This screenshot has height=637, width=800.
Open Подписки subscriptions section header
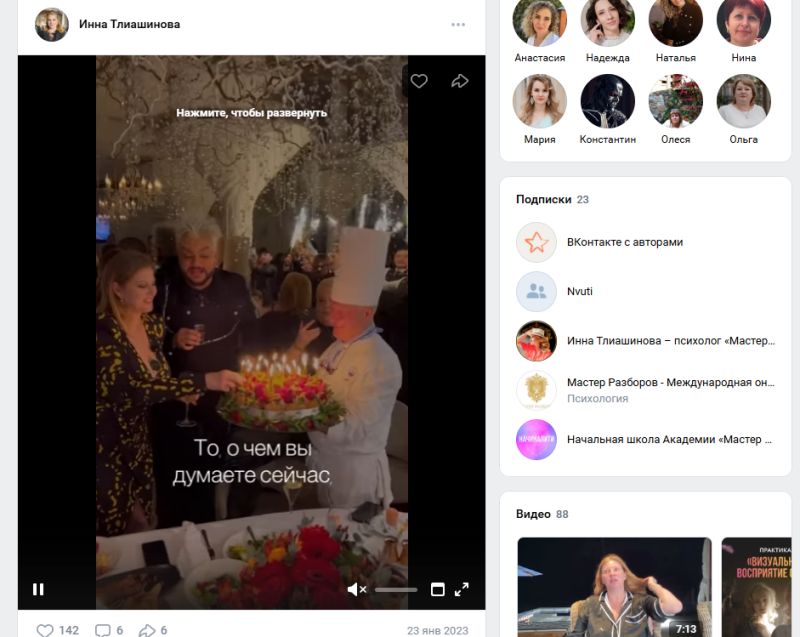[x=544, y=199]
